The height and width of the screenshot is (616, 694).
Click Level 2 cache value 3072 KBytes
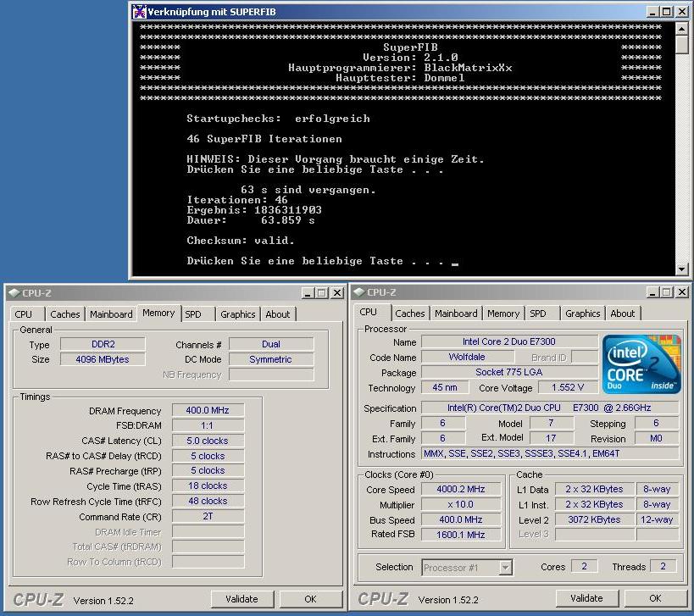(x=594, y=519)
